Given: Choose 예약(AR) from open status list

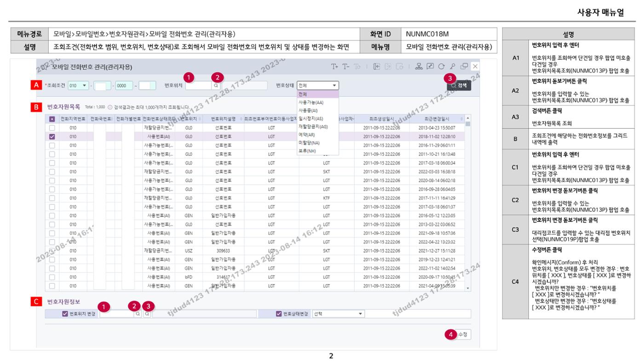Looking at the screenshot, I should [x=318, y=135].
